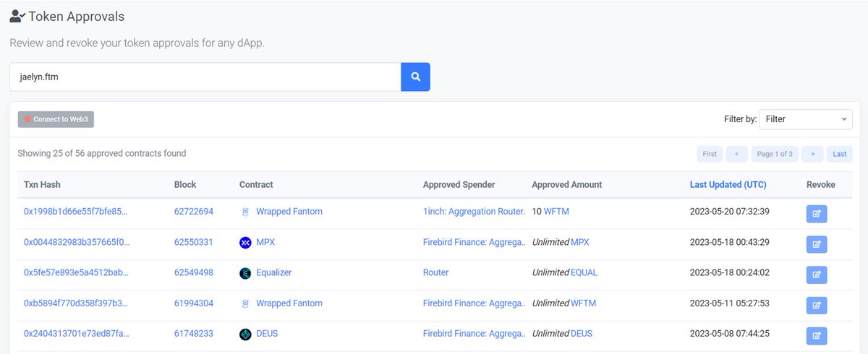Click the timestamp 2023-05-18 00:43:29
868x354 pixels.
pos(729,242)
